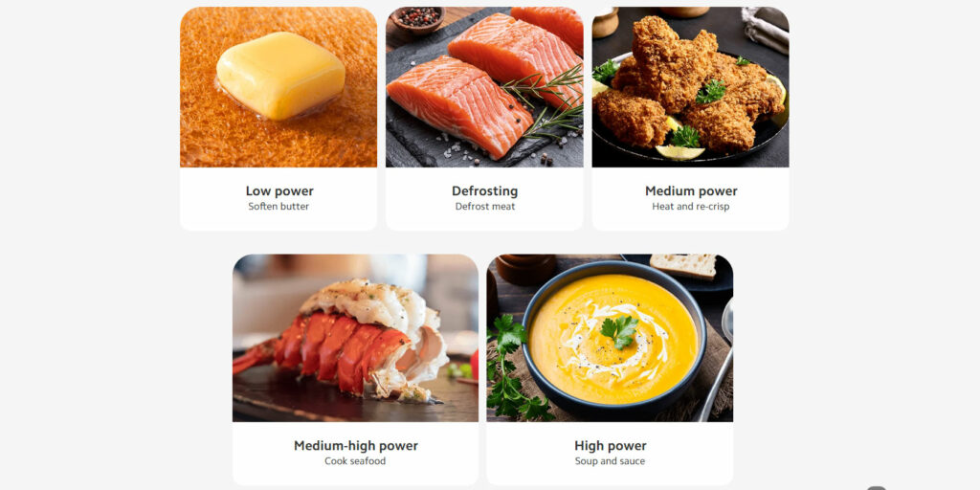Viewport: 980px width, 490px height.
Task: Click the 'High power' heading
Action: pyautogui.click(x=611, y=446)
